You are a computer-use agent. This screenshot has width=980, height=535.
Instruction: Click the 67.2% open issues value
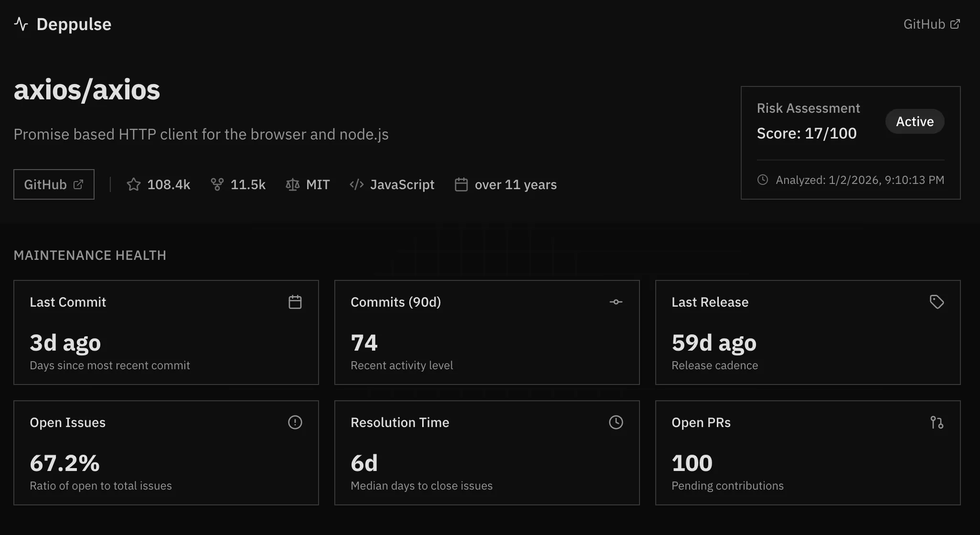pyautogui.click(x=64, y=463)
